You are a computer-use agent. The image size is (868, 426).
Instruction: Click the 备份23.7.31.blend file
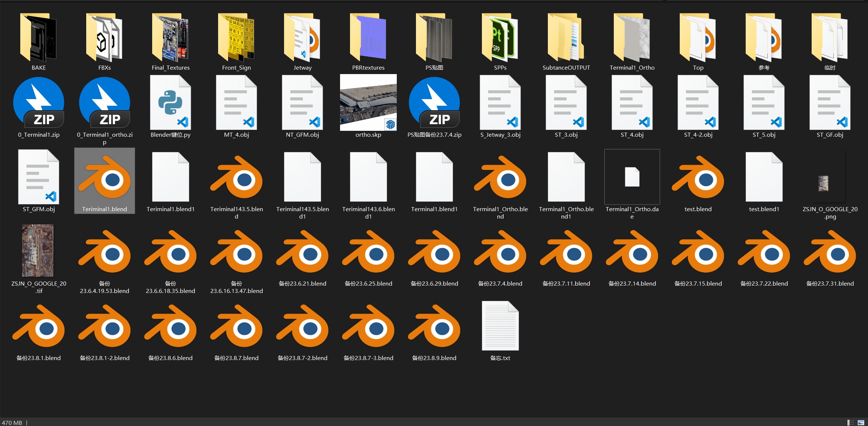[x=830, y=254]
